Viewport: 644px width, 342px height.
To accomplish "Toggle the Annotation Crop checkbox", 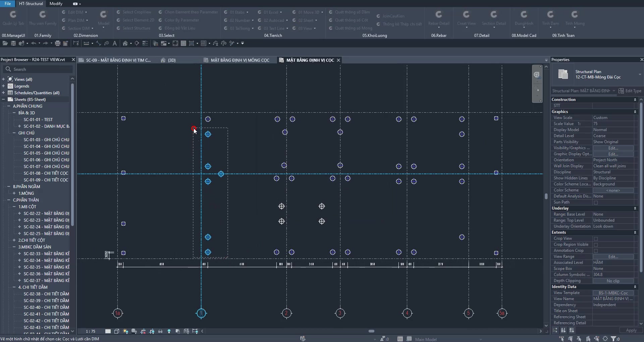I will [596, 251].
